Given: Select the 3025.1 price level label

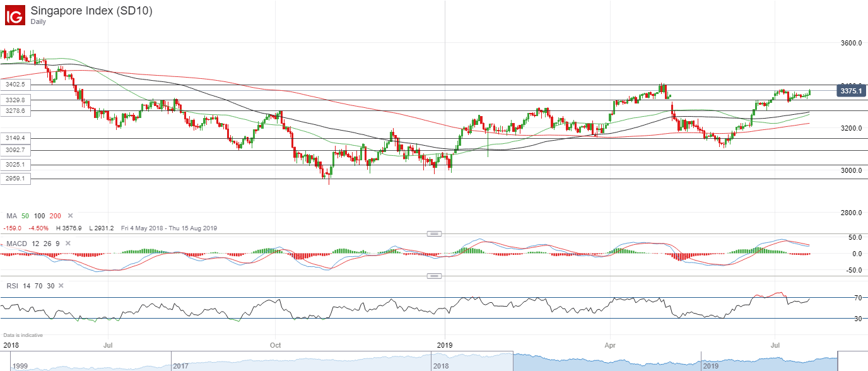Looking at the screenshot, I should (x=15, y=165).
